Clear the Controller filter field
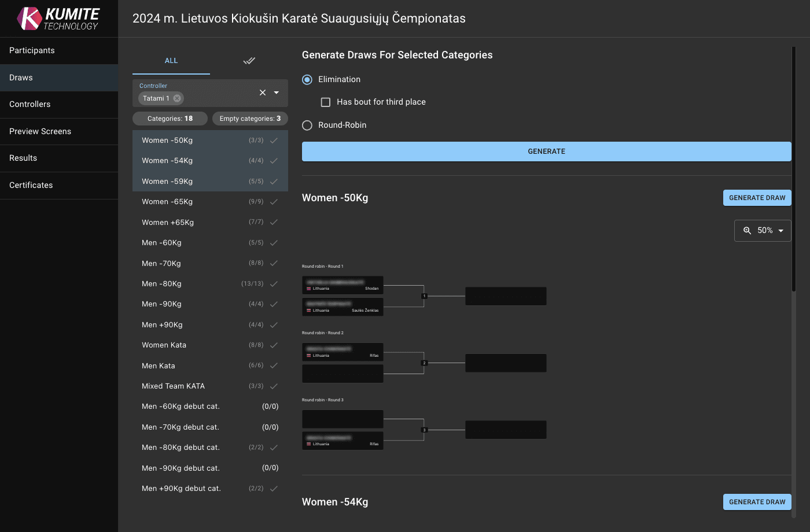The width and height of the screenshot is (810, 532). coord(263,93)
